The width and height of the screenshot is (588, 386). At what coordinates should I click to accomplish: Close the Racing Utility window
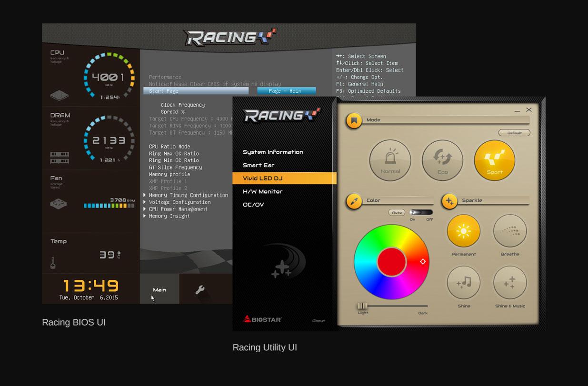[x=528, y=110]
